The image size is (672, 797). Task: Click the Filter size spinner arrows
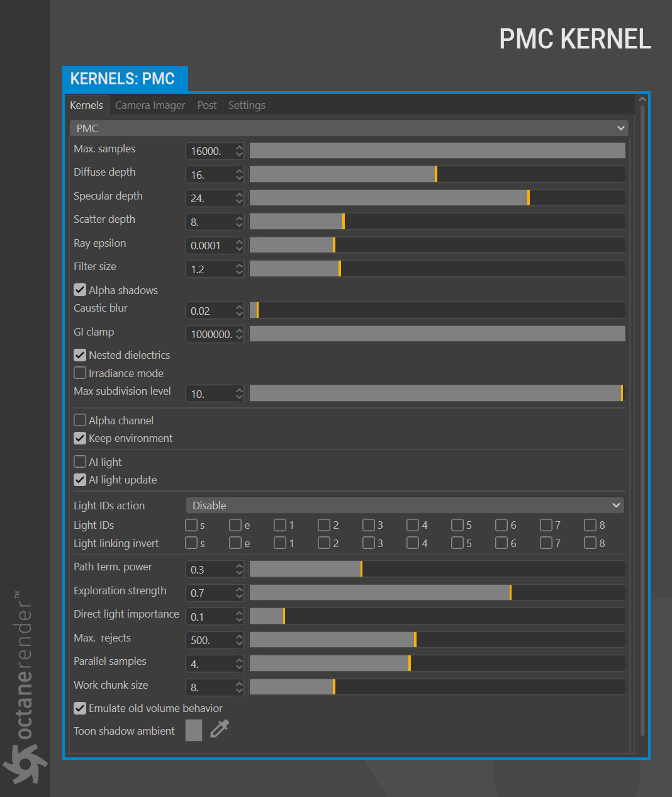click(239, 269)
